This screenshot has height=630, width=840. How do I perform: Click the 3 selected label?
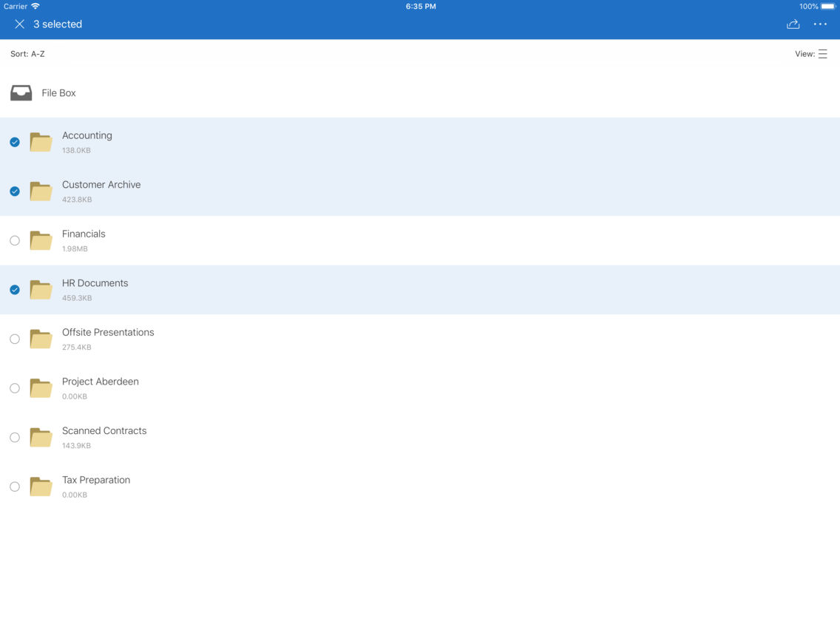[x=58, y=24]
